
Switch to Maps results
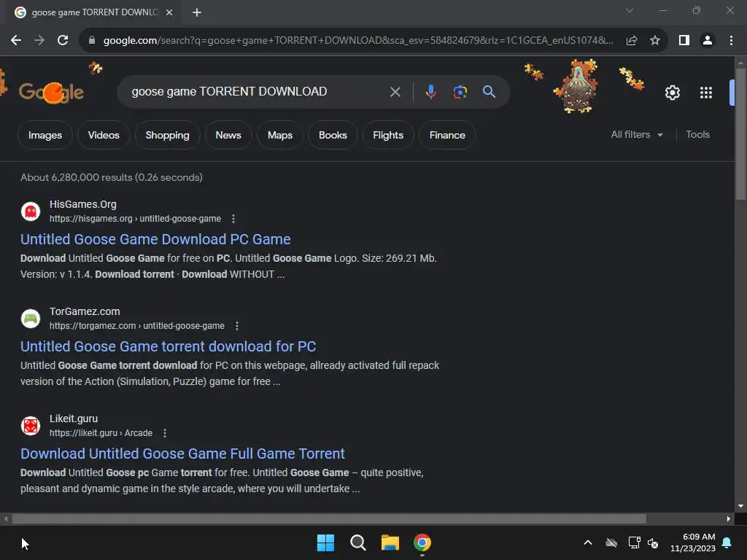[279, 135]
